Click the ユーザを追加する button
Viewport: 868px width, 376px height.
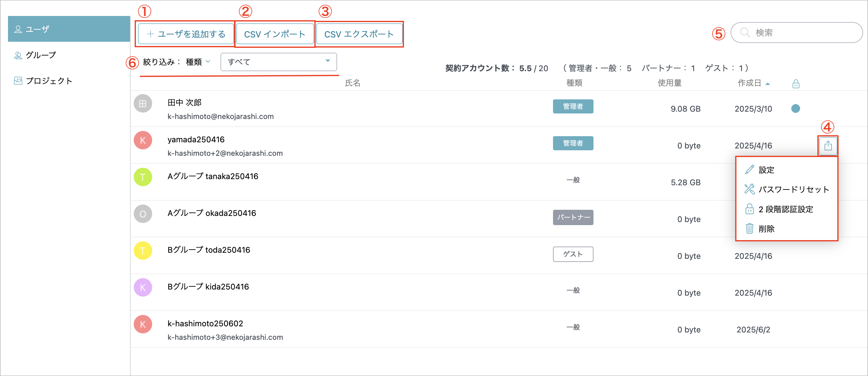[186, 34]
